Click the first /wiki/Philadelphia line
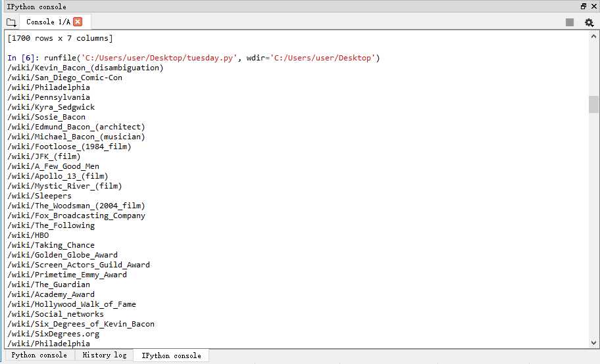Image resolution: width=600 pixels, height=364 pixels. coord(49,87)
